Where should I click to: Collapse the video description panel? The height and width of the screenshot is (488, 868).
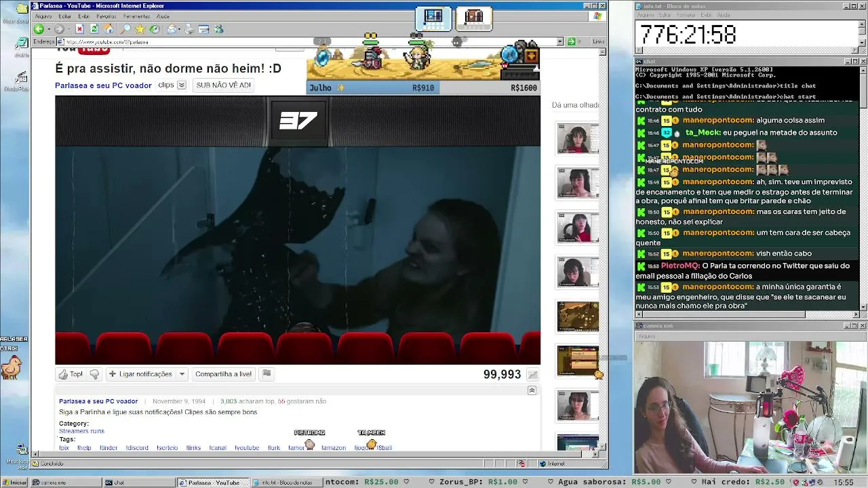point(532,390)
